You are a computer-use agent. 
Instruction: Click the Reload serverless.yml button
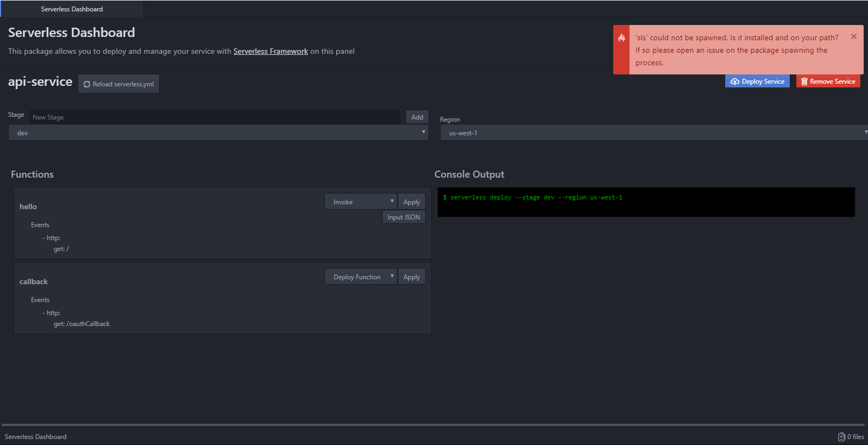[118, 84]
